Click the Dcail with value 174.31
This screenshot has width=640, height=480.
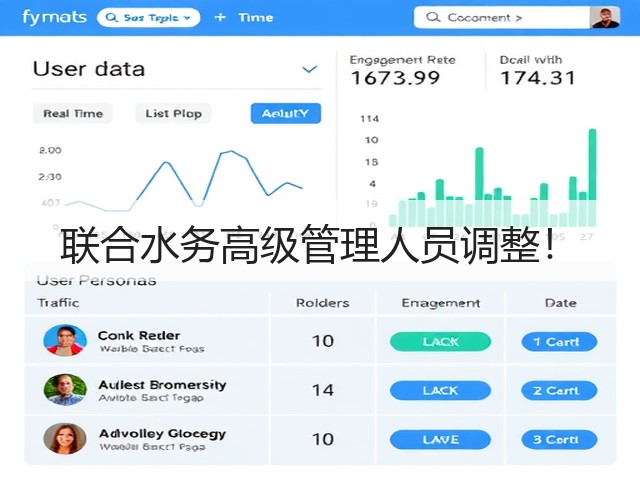point(538,78)
